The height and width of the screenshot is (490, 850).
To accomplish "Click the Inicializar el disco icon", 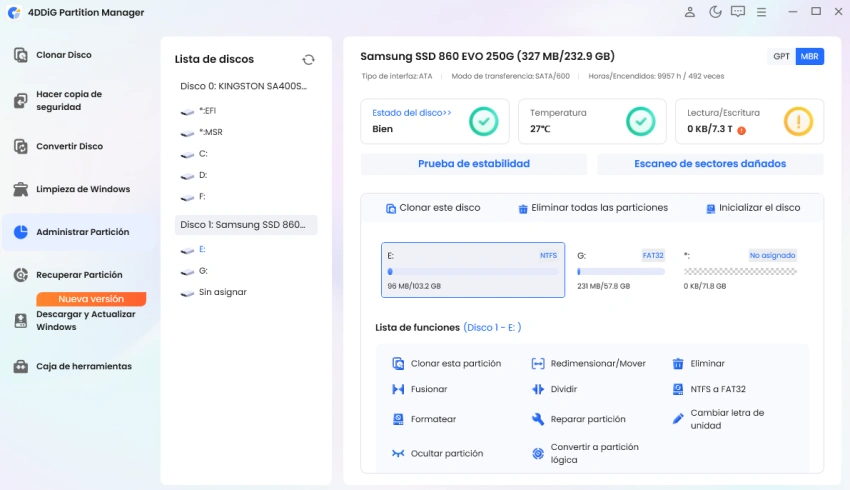I will point(711,209).
